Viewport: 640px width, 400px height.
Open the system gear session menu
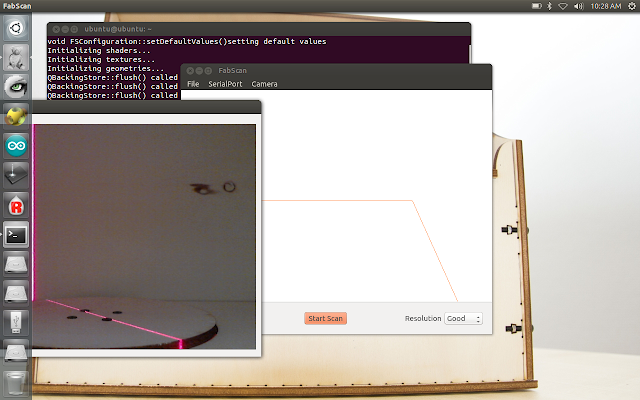click(x=631, y=6)
